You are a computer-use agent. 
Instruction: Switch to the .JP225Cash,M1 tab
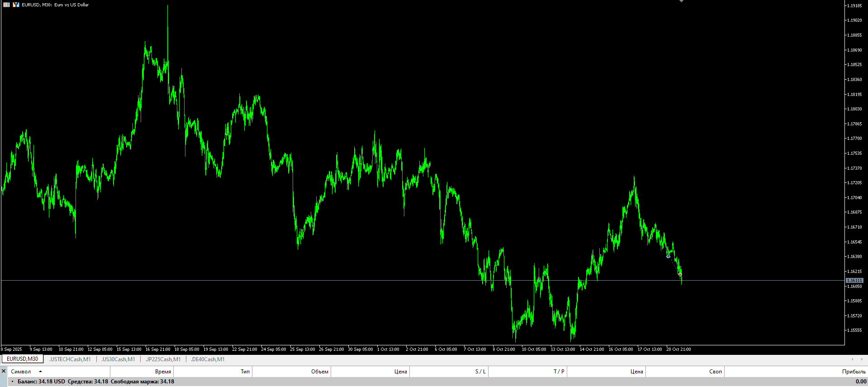[163, 359]
